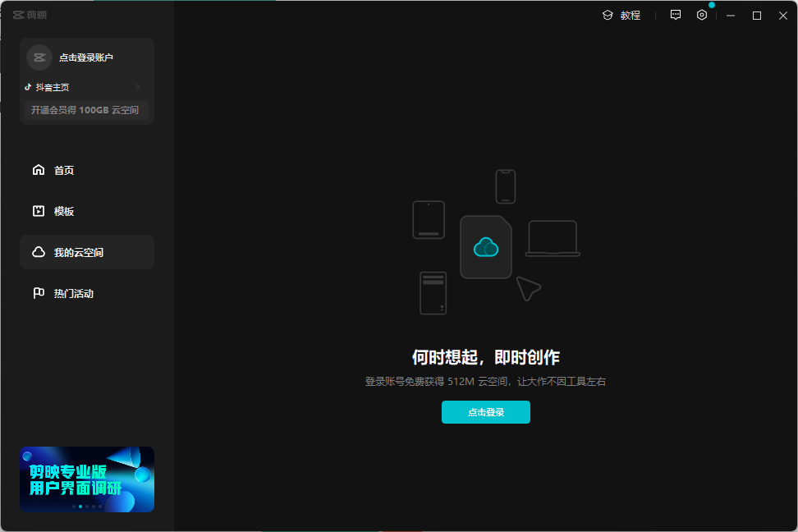Minimize the 剪映 window
The height and width of the screenshot is (532, 798).
point(731,16)
